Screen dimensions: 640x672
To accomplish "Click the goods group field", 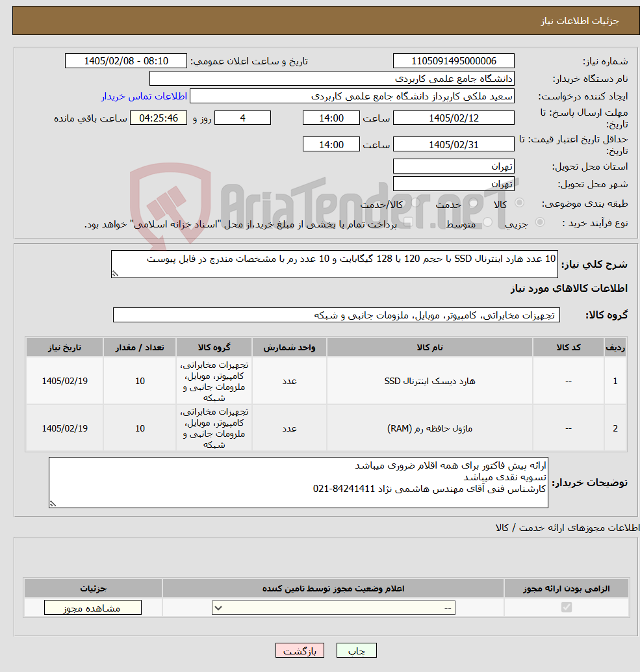I will (x=337, y=315).
